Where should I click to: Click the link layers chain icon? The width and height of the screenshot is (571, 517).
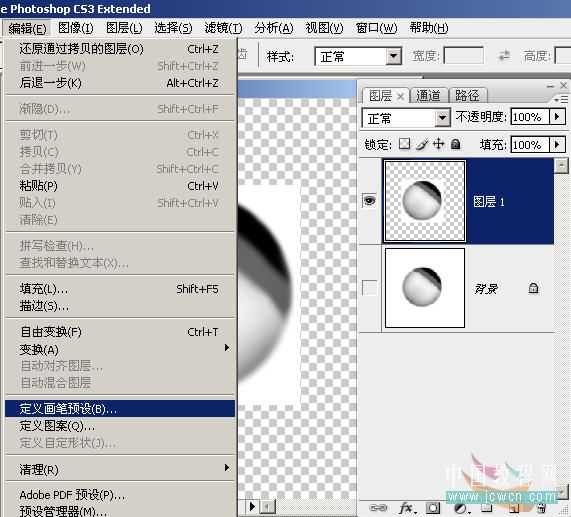tap(378, 508)
